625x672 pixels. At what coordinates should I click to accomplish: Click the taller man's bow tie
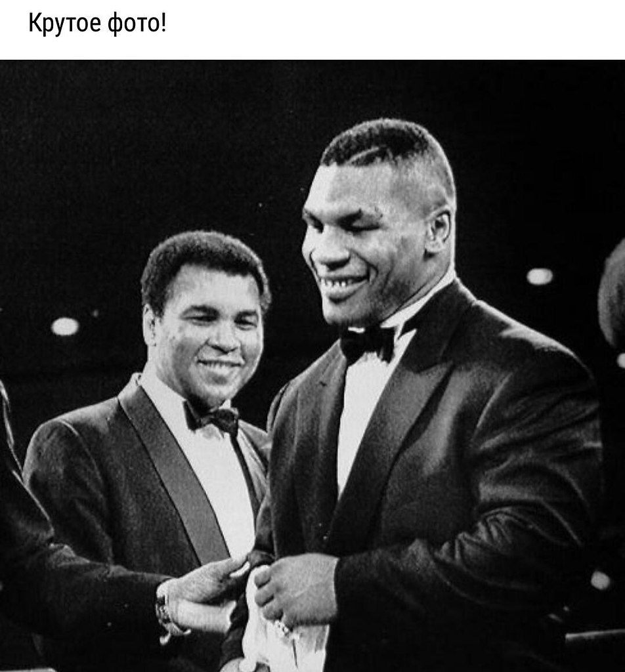(368, 343)
